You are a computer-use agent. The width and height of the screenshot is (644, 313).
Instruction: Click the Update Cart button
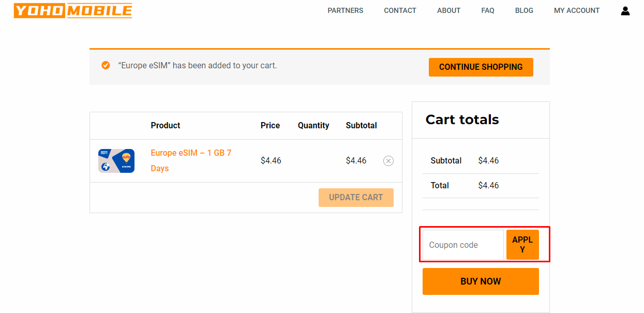click(356, 198)
